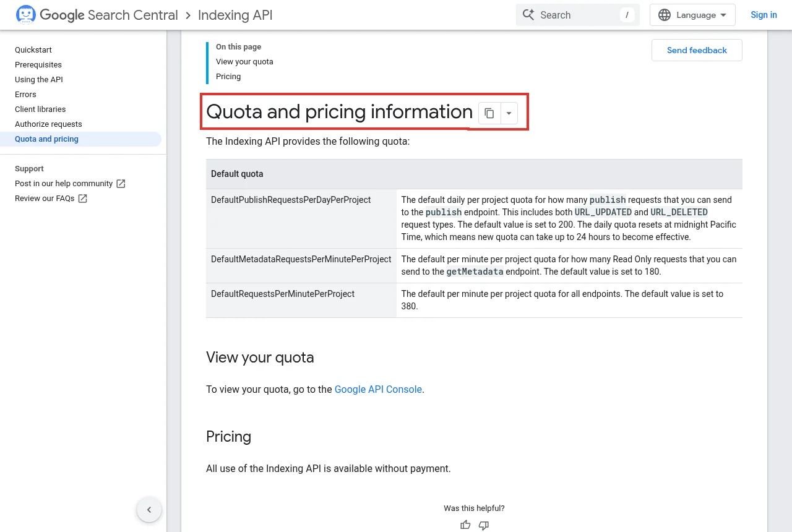The image size is (792, 532).
Task: Click the Google Search Central logo
Action: (x=97, y=15)
